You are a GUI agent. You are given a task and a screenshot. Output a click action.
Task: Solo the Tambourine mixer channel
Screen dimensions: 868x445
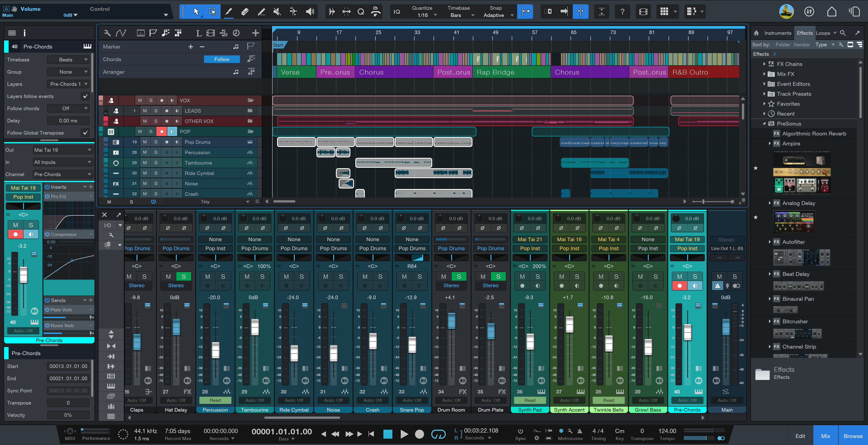click(262, 276)
